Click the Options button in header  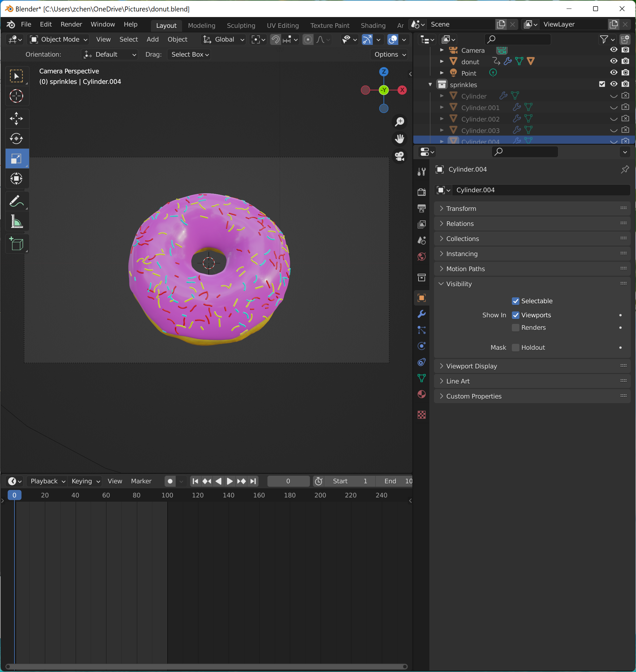[389, 55]
